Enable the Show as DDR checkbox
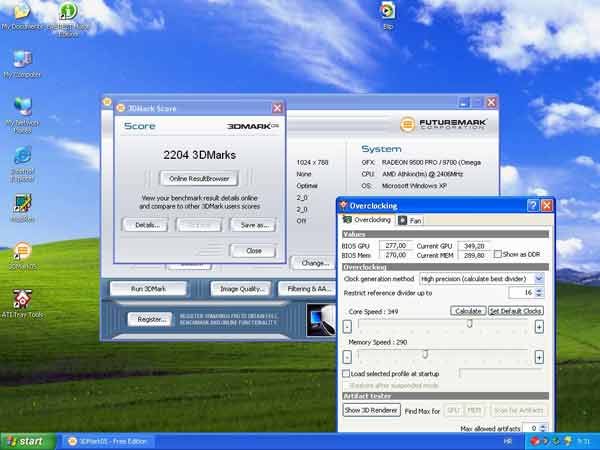This screenshot has height=450, width=600. pos(497,255)
